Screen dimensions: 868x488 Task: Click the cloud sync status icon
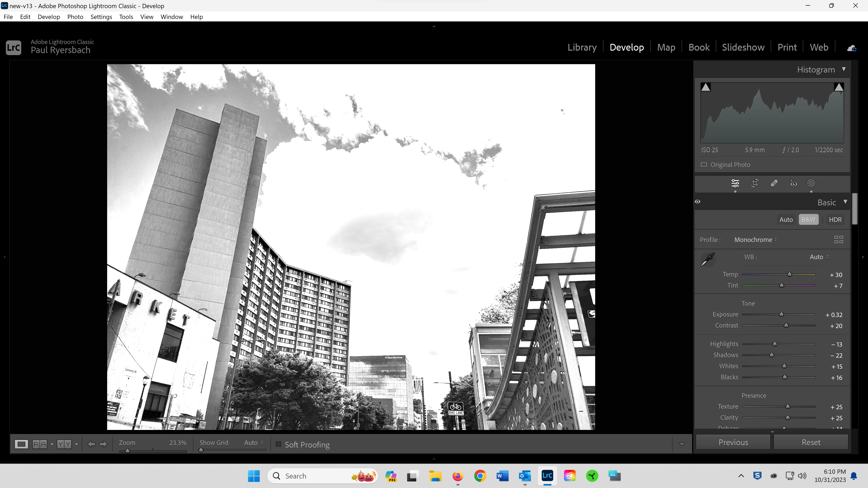tap(851, 48)
